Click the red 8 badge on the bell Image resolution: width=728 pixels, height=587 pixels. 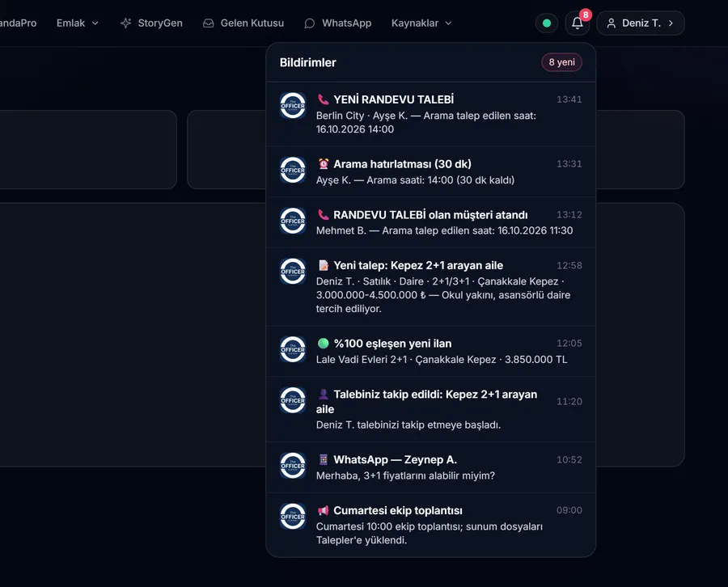tap(586, 15)
